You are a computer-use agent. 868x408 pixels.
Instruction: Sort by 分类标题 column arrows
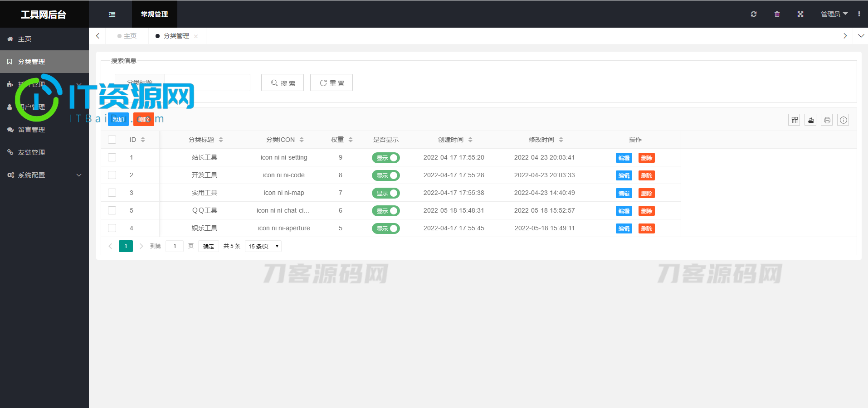[221, 140]
